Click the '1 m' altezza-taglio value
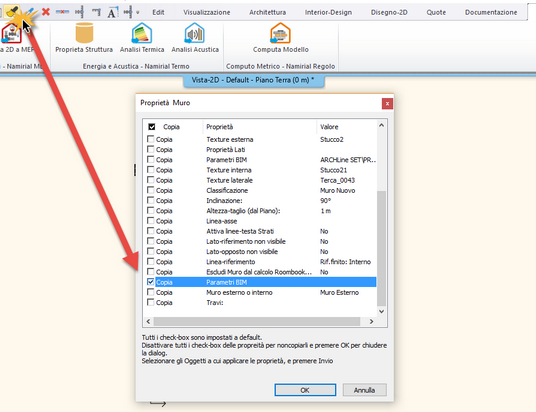 tap(325, 211)
